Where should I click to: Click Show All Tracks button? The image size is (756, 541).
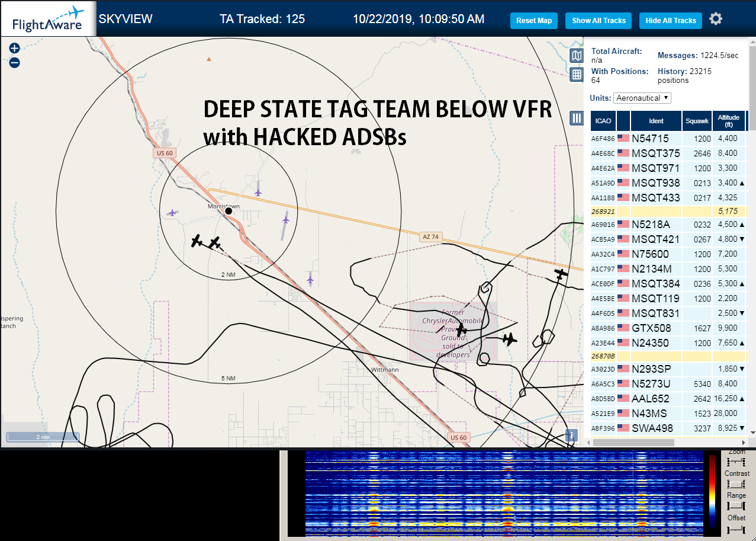click(x=599, y=21)
